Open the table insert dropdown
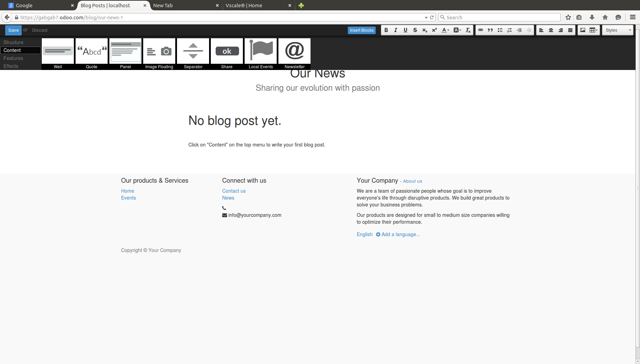This screenshot has height=364, width=640. point(593,30)
